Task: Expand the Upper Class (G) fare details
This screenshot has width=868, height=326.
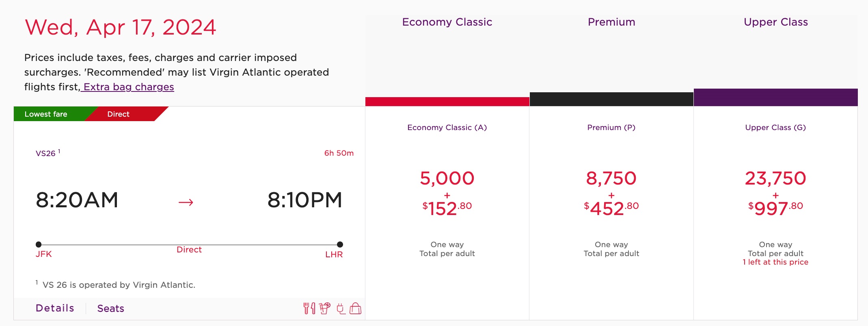Action: [776, 127]
